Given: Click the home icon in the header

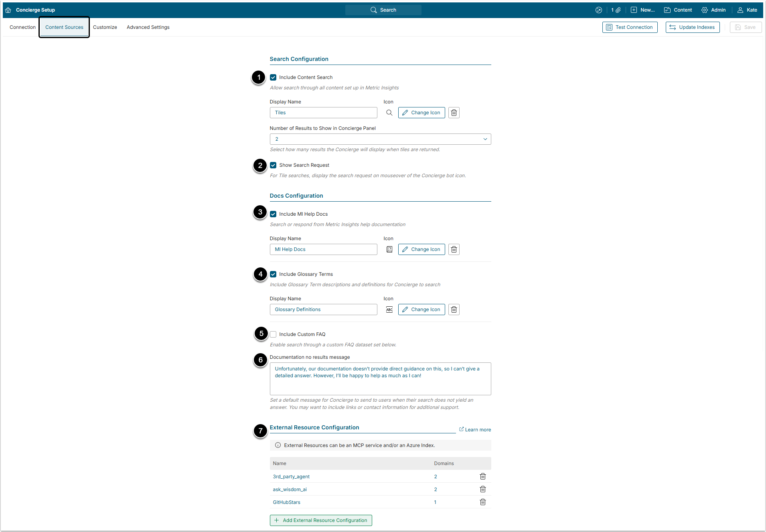Looking at the screenshot, I should pyautogui.click(x=8, y=10).
